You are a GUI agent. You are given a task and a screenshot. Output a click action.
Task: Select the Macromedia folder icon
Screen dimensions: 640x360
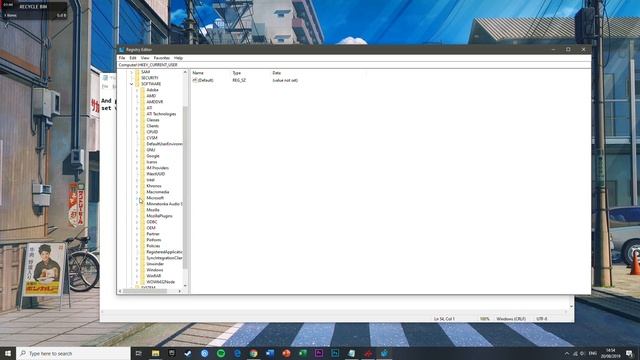click(143, 192)
